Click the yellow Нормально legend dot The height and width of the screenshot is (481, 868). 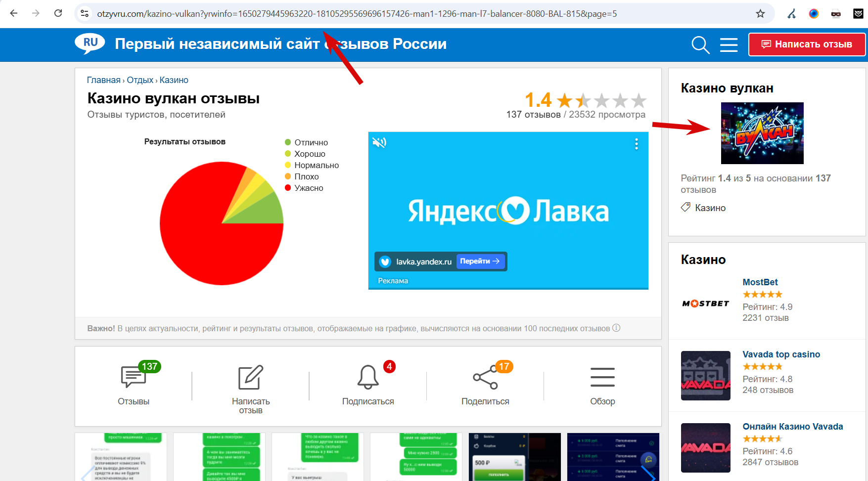[x=288, y=165]
